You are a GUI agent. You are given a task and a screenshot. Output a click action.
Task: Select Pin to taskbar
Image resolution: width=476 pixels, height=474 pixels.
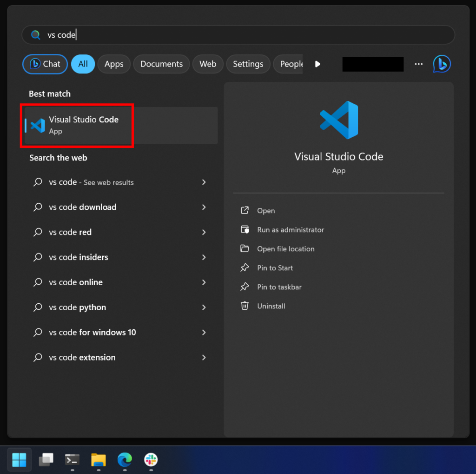tap(279, 287)
